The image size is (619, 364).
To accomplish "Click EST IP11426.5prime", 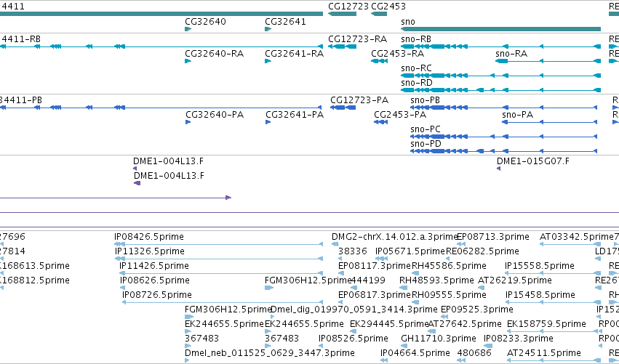I will 221,273.
